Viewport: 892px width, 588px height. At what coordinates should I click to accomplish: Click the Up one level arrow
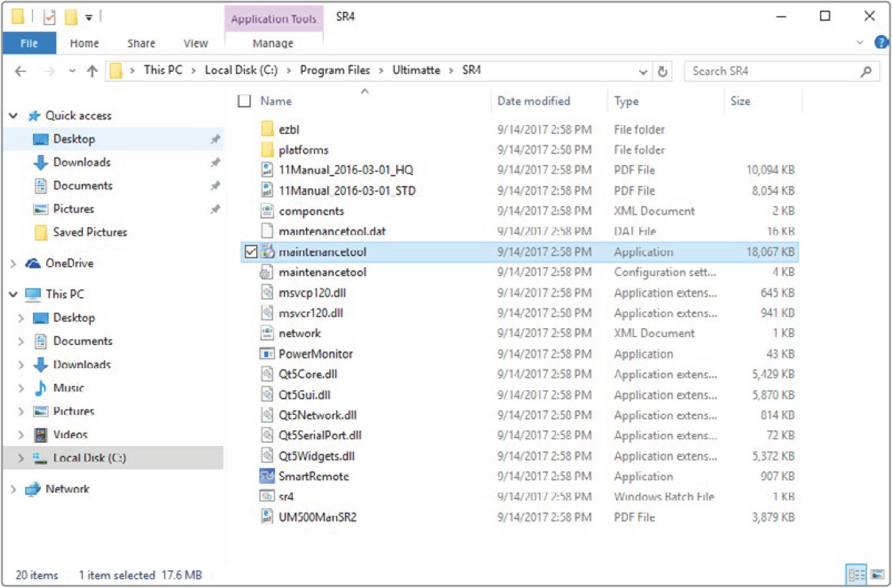[x=92, y=71]
